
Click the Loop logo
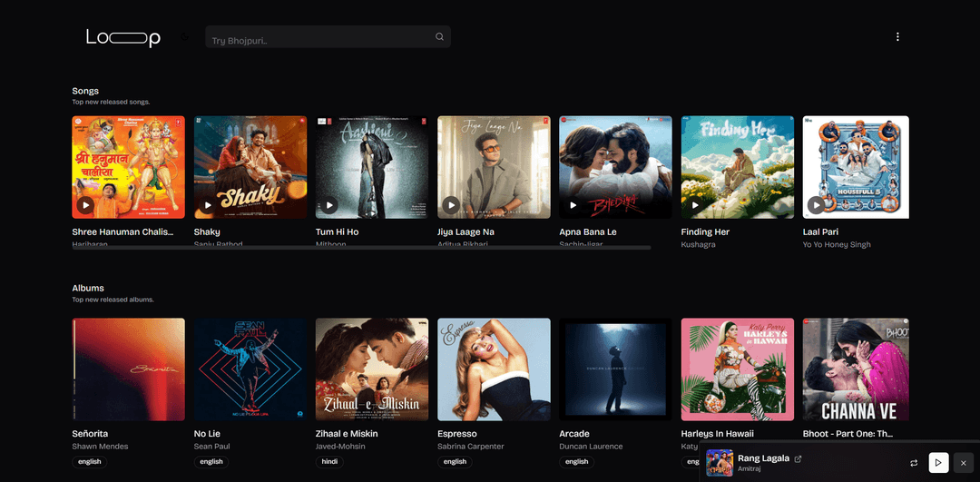123,37
